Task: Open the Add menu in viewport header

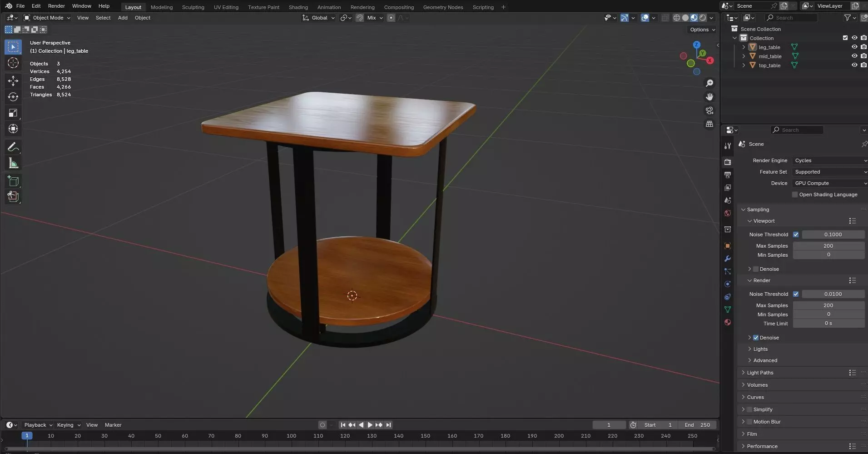Action: tap(123, 18)
